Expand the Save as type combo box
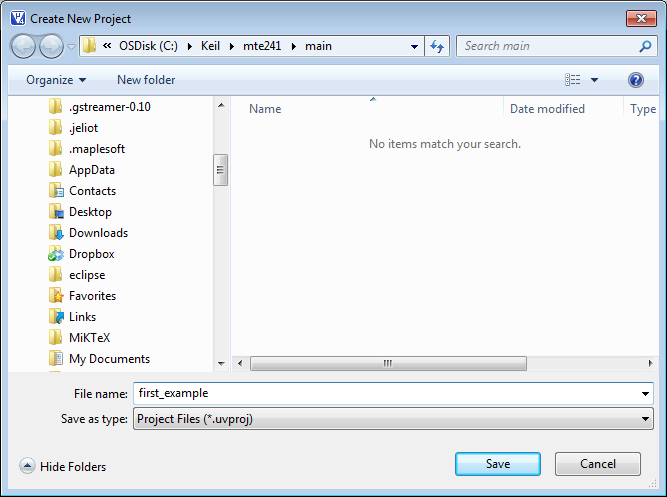The image size is (667, 497). point(393,420)
